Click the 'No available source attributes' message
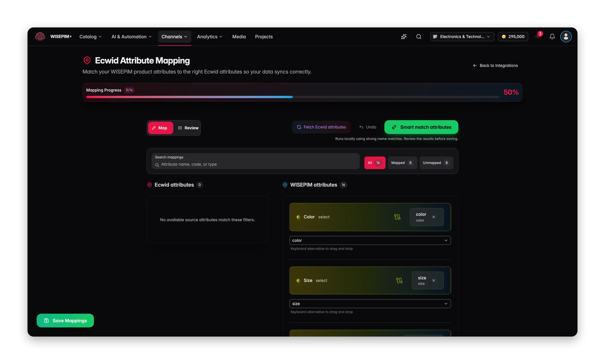This screenshot has height=364, width=605. (207, 220)
